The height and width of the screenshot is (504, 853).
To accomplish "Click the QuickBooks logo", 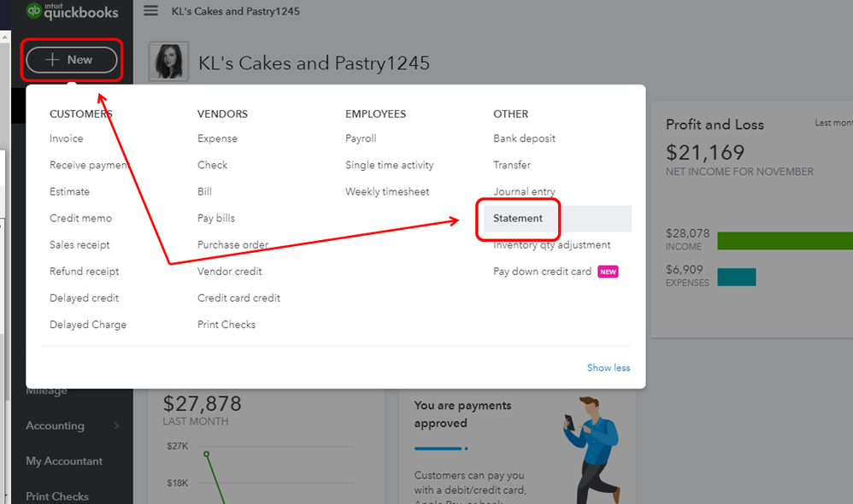I will click(73, 11).
